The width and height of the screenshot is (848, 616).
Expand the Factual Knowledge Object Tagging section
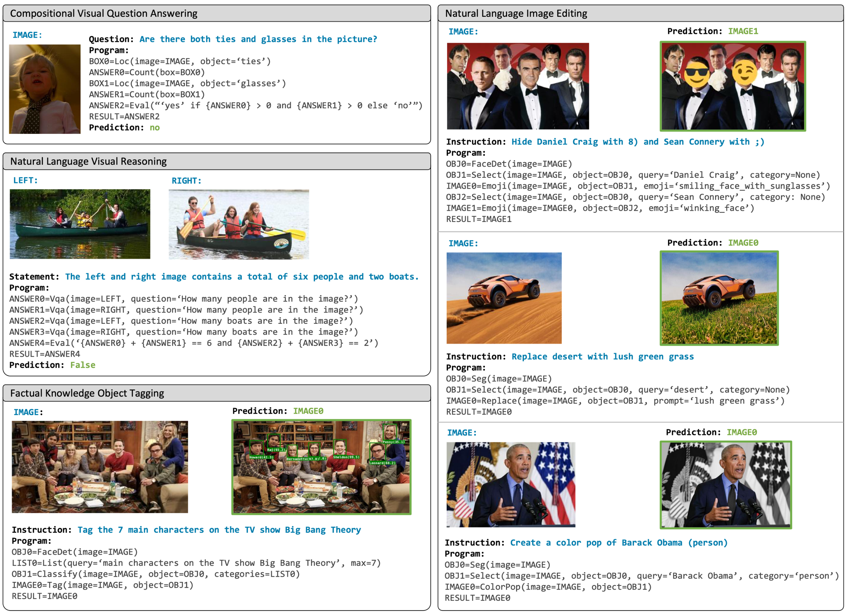(87, 393)
